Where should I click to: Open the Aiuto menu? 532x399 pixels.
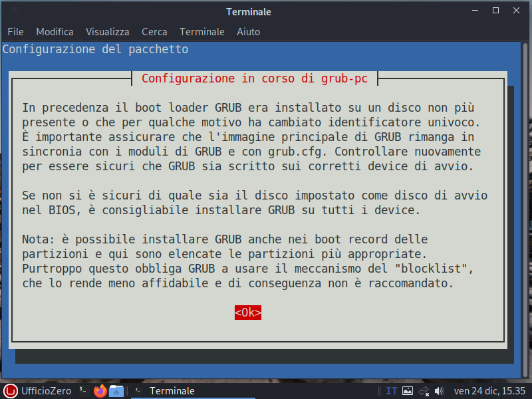point(249,31)
